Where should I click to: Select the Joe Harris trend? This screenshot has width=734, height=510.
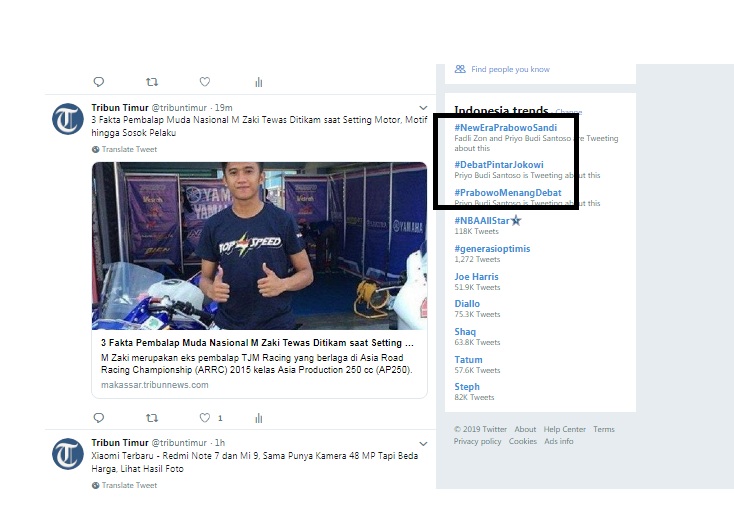[x=476, y=276]
